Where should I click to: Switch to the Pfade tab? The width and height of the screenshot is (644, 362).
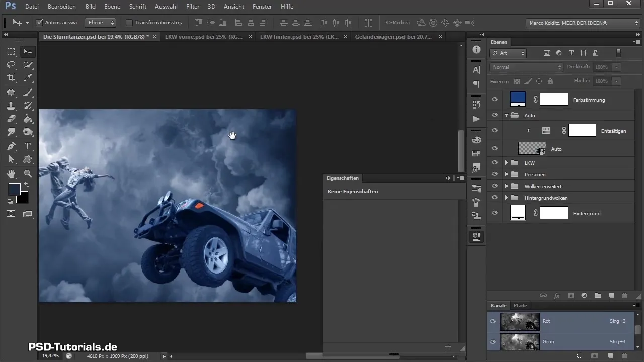pos(520,306)
